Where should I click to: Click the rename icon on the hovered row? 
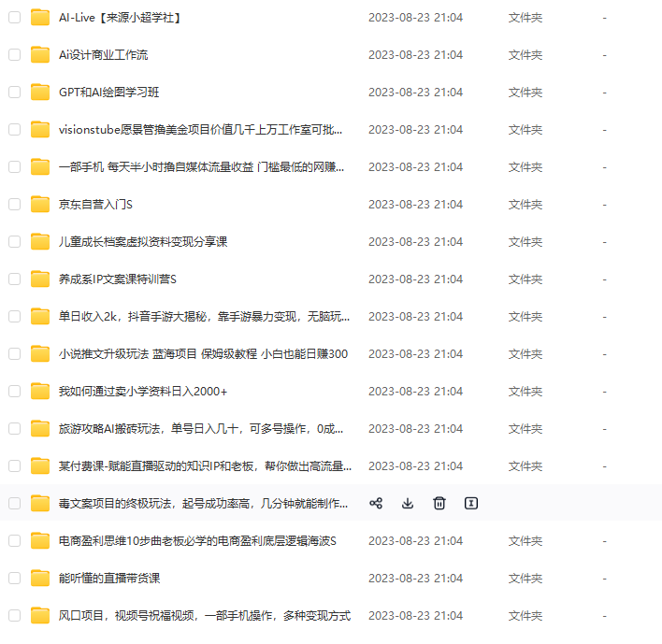pos(471,503)
